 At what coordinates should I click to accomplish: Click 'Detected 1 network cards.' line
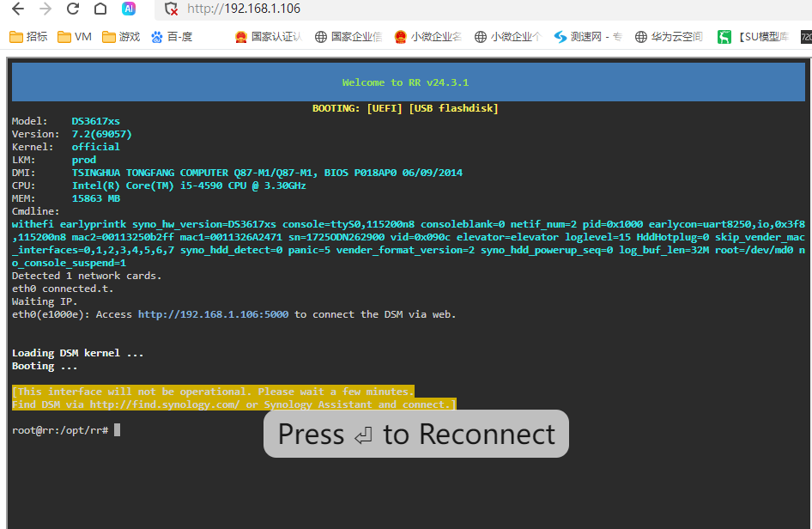pos(87,276)
